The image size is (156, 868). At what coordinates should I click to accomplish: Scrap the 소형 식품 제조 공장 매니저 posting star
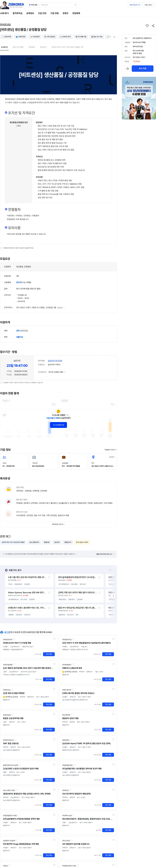click(x=49, y=577)
